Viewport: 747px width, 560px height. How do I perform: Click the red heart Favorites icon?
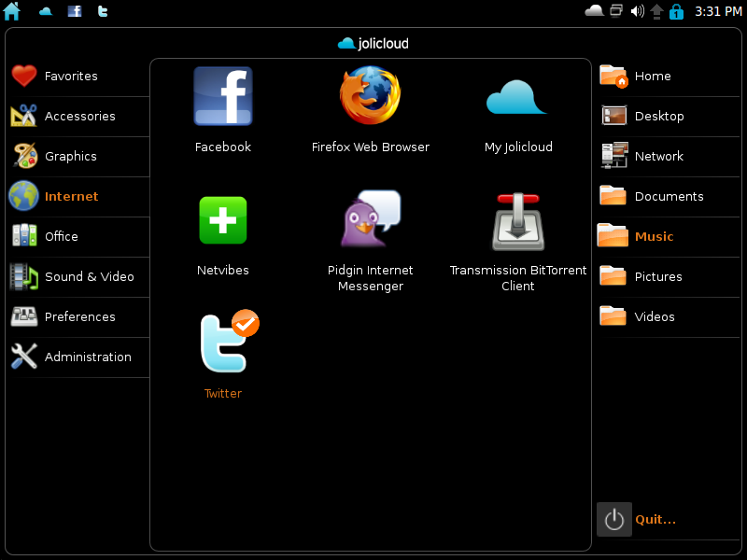(23, 76)
